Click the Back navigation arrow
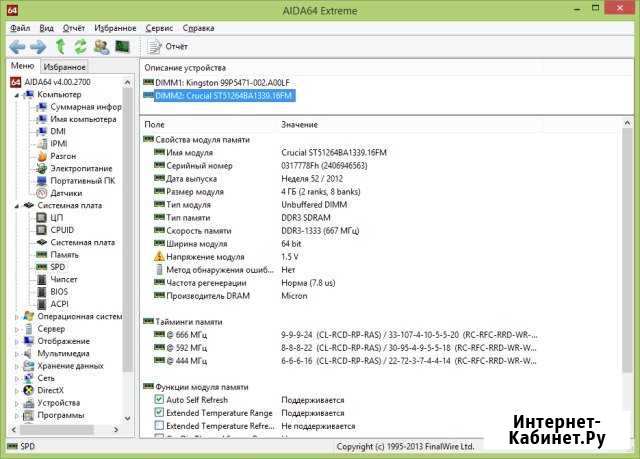 pyautogui.click(x=17, y=47)
